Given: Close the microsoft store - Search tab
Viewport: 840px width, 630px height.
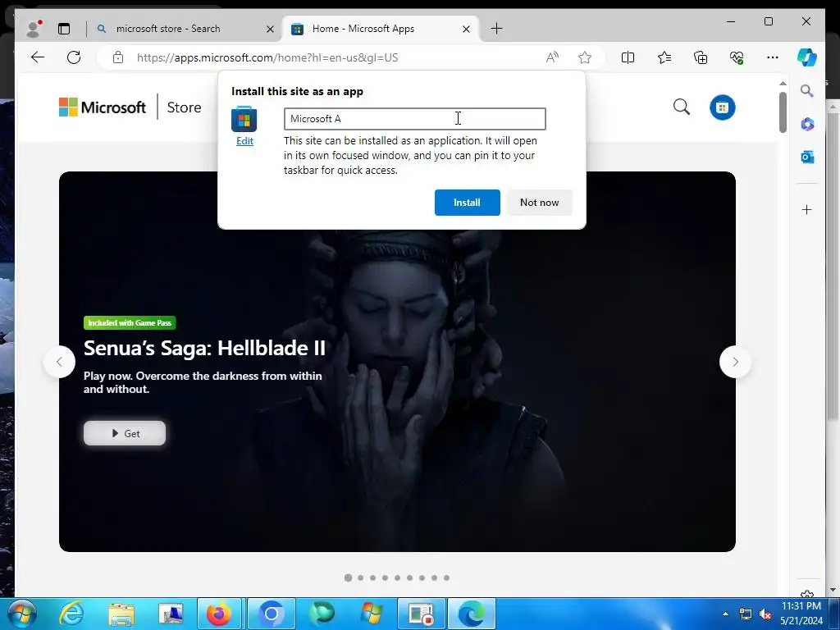Looking at the screenshot, I should click(270, 29).
